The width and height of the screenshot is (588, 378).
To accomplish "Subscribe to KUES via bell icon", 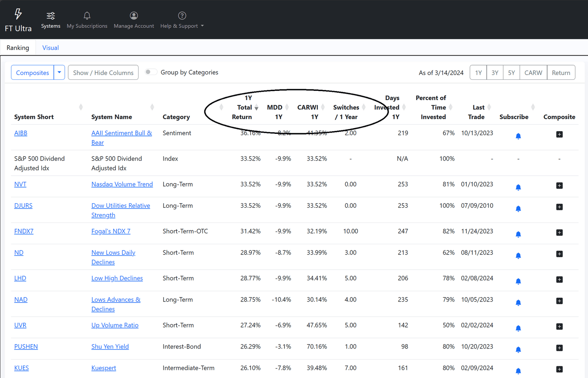I will click(518, 371).
